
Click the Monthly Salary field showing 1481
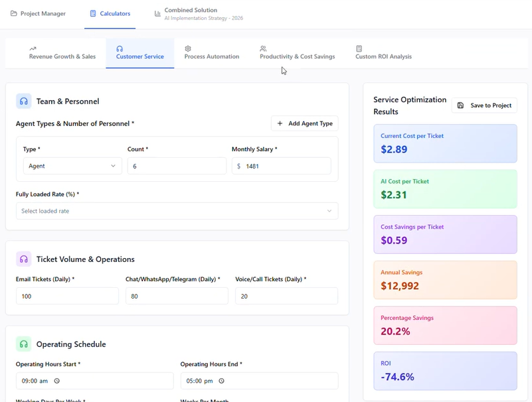[x=282, y=166]
